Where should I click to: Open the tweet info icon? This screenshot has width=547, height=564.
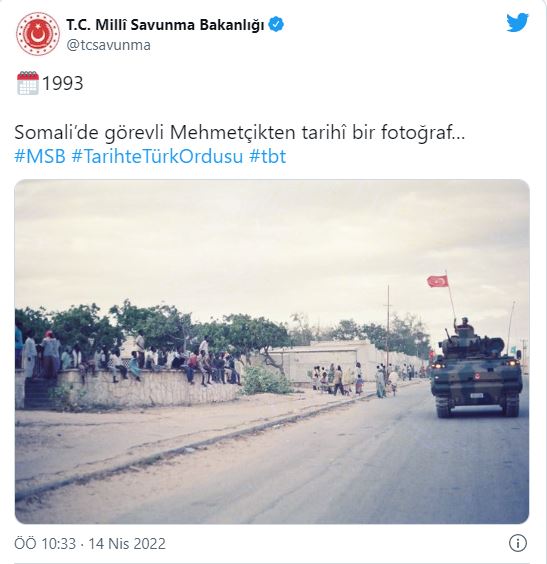tap(518, 543)
